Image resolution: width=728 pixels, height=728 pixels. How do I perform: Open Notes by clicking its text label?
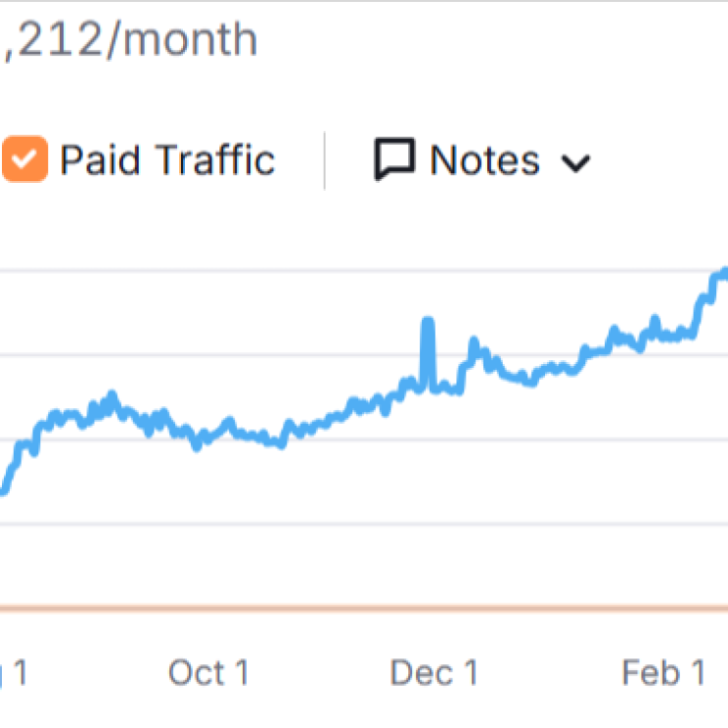(x=485, y=160)
